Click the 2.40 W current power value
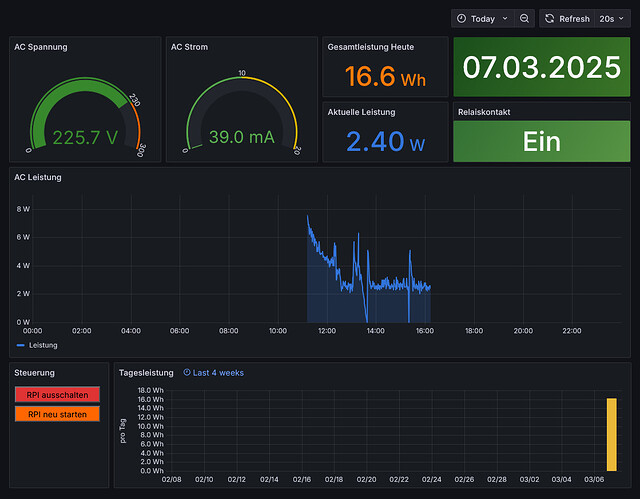 click(385, 142)
